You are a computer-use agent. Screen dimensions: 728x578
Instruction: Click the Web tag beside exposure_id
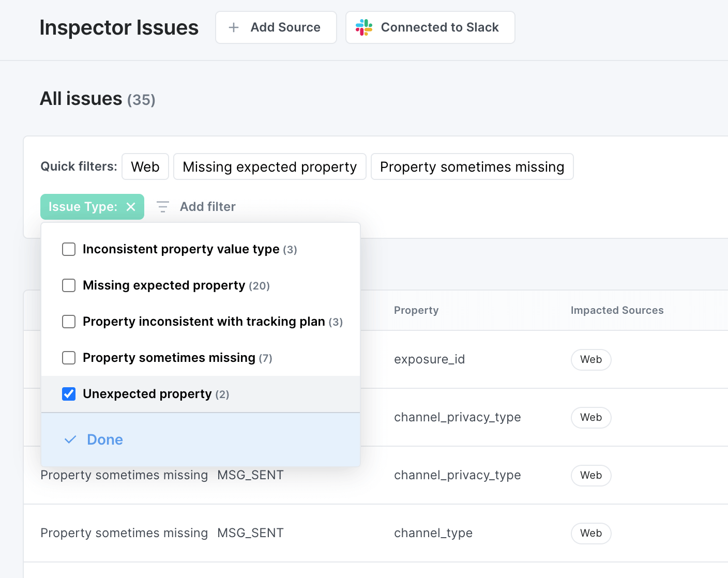(x=590, y=359)
